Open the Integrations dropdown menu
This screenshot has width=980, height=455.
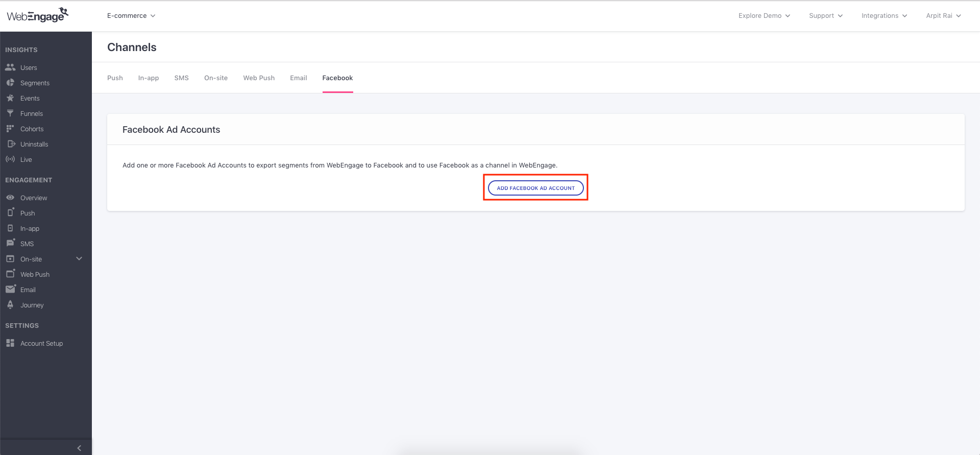(884, 16)
